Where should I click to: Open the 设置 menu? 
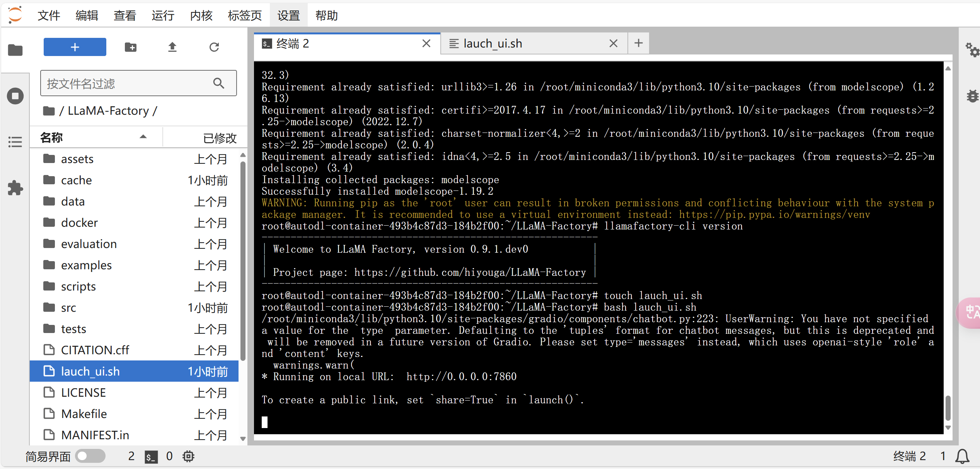288,15
